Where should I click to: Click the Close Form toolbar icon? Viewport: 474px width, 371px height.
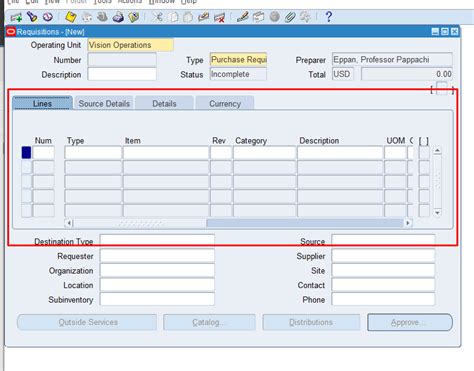pyautogui.click(x=134, y=17)
